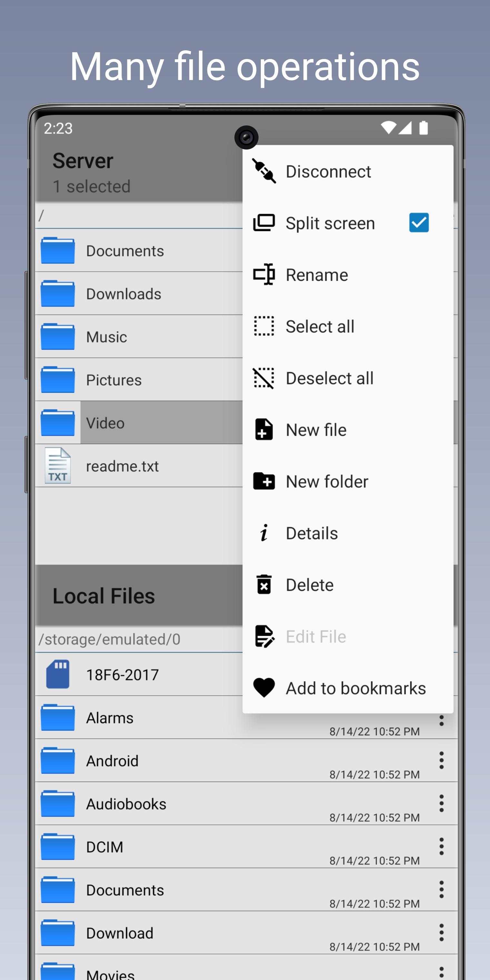
Task: Click the Pictures folder icon
Action: 57,379
